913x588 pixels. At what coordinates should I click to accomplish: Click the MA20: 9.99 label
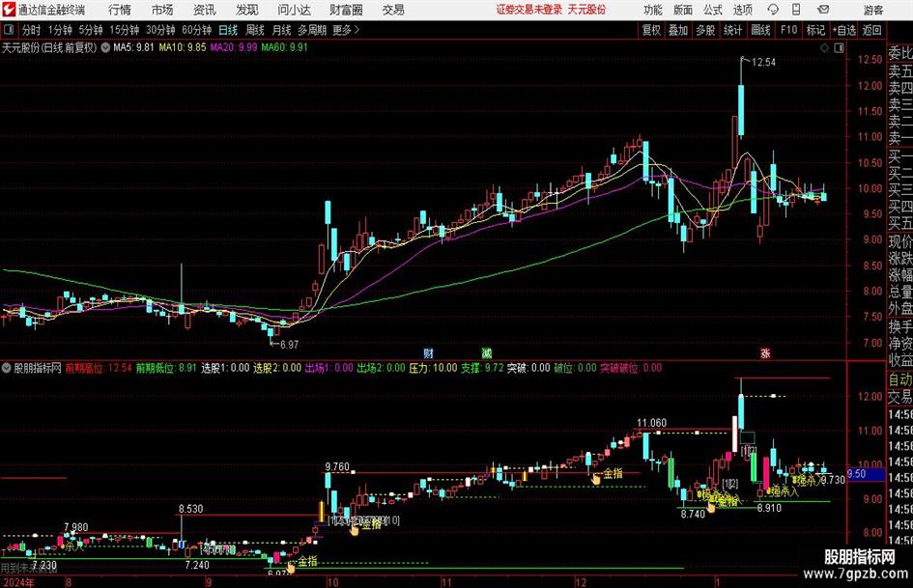[233, 47]
